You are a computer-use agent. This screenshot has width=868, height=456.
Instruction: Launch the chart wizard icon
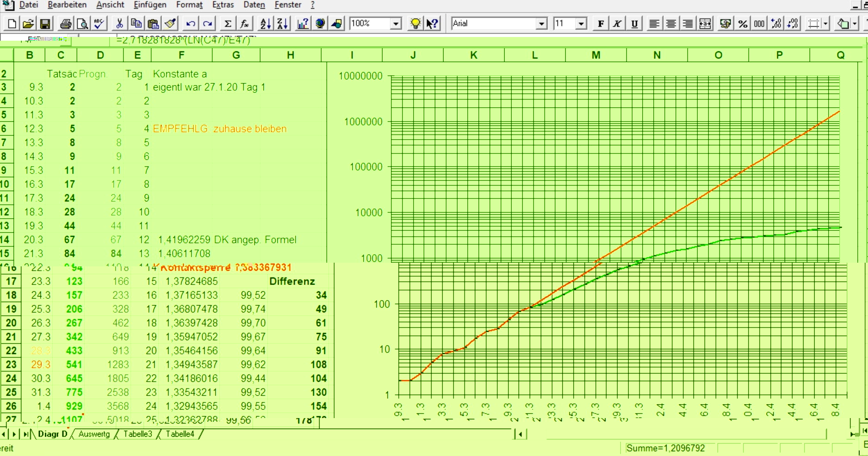(303, 24)
